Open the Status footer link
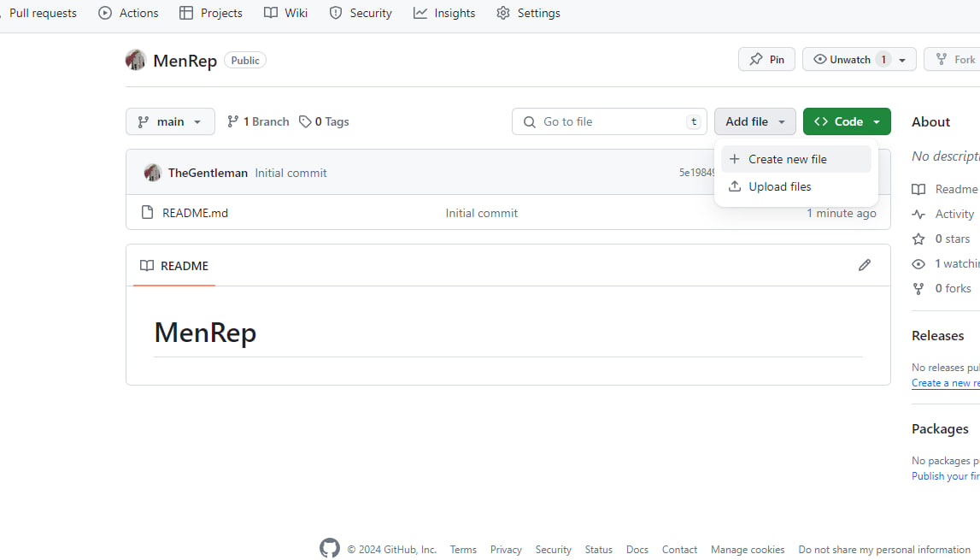980x560 pixels. [x=598, y=550]
